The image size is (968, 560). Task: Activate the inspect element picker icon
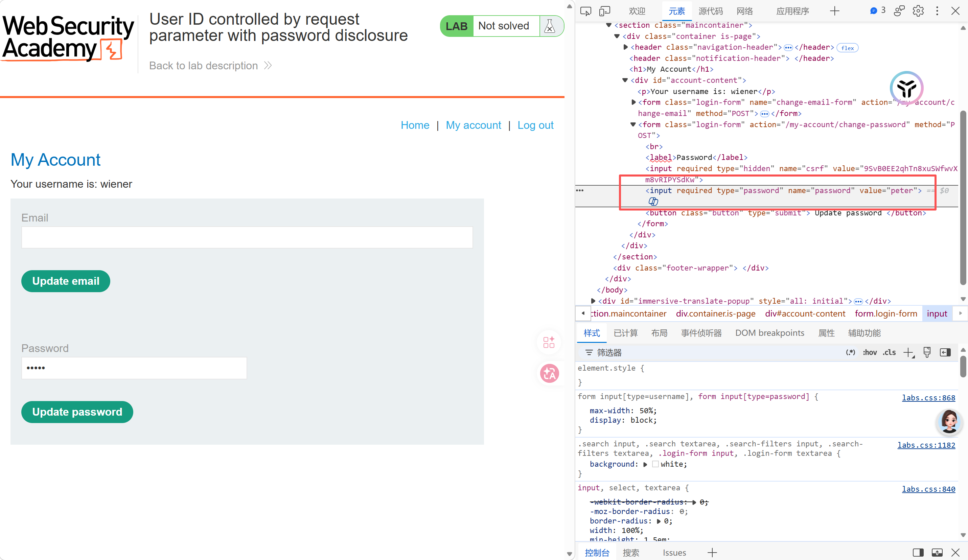point(585,11)
